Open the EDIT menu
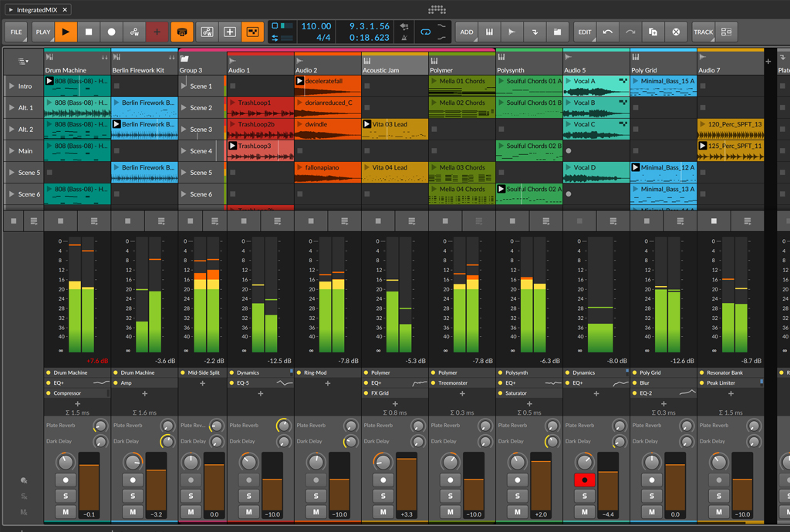The height and width of the screenshot is (532, 790). pos(585,32)
